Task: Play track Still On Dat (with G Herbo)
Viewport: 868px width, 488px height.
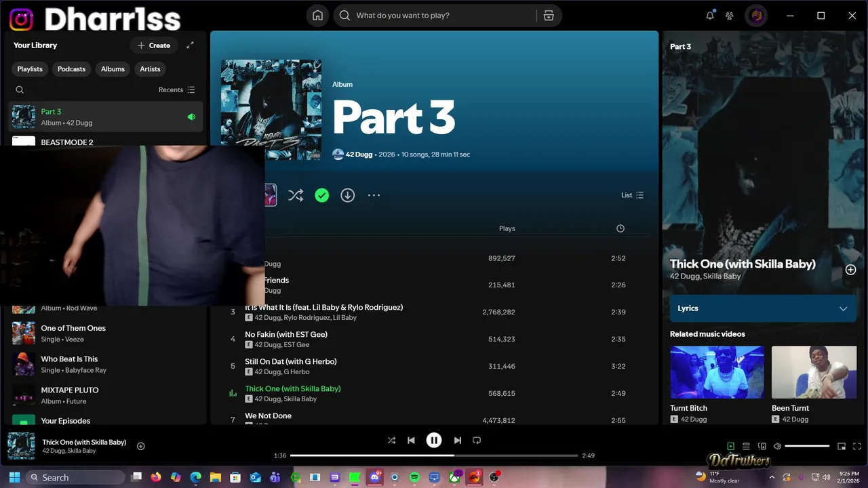Action: (290, 361)
